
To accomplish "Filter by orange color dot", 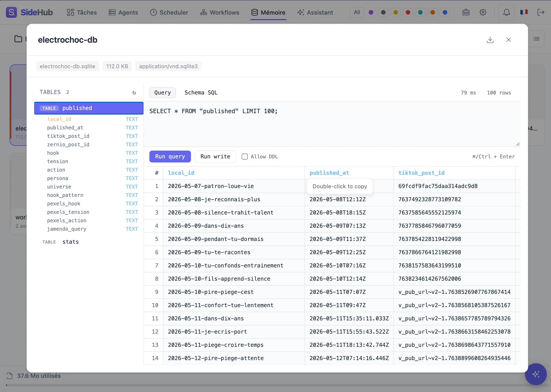I will pos(432,12).
